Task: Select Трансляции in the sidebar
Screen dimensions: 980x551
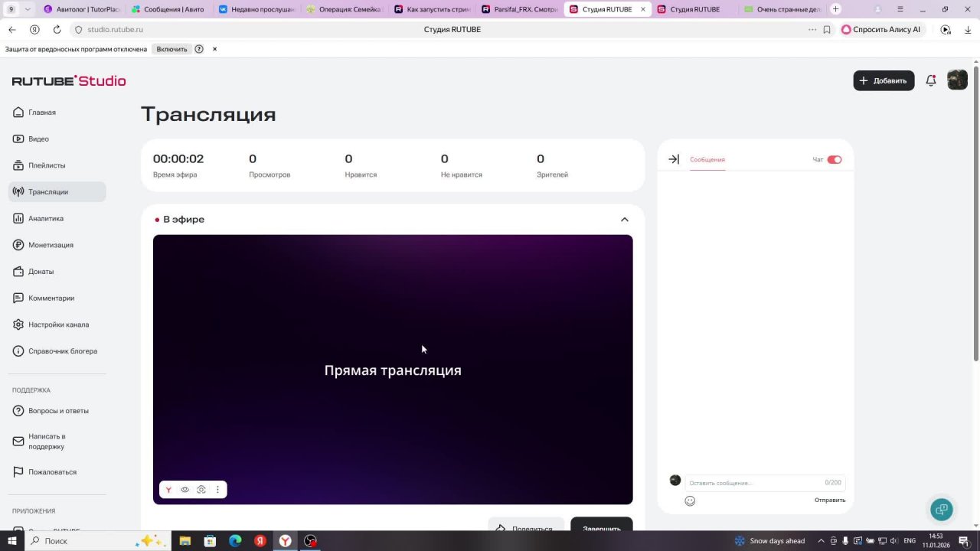Action: coord(57,192)
